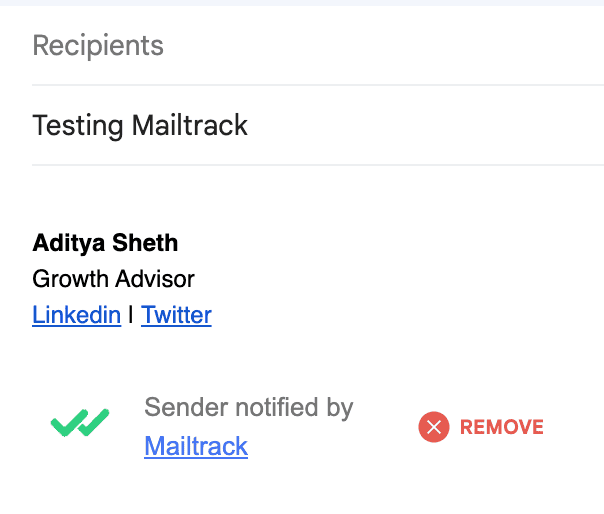The height and width of the screenshot is (514, 604).
Task: Click the divider line below Recipients
Action: click(x=318, y=85)
